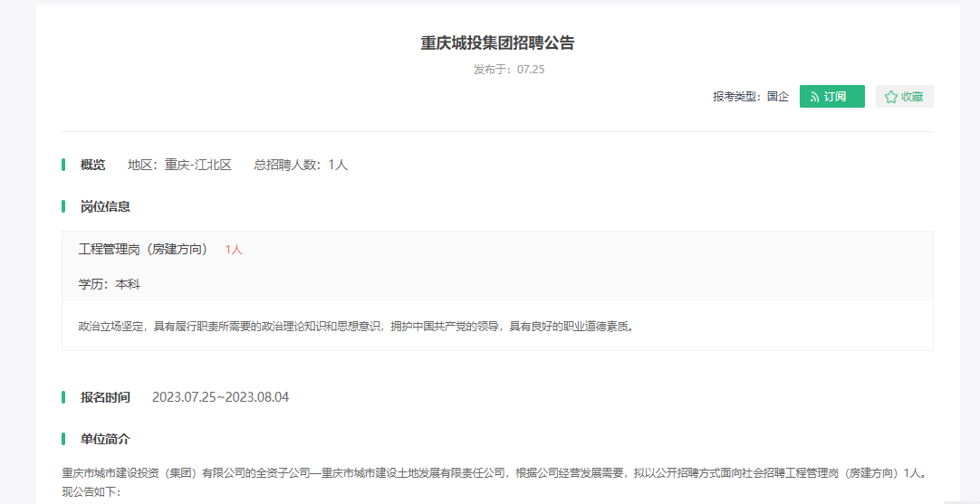980x504 pixels.
Task: Click the RSS icon inside 订阅
Action: pos(814,97)
